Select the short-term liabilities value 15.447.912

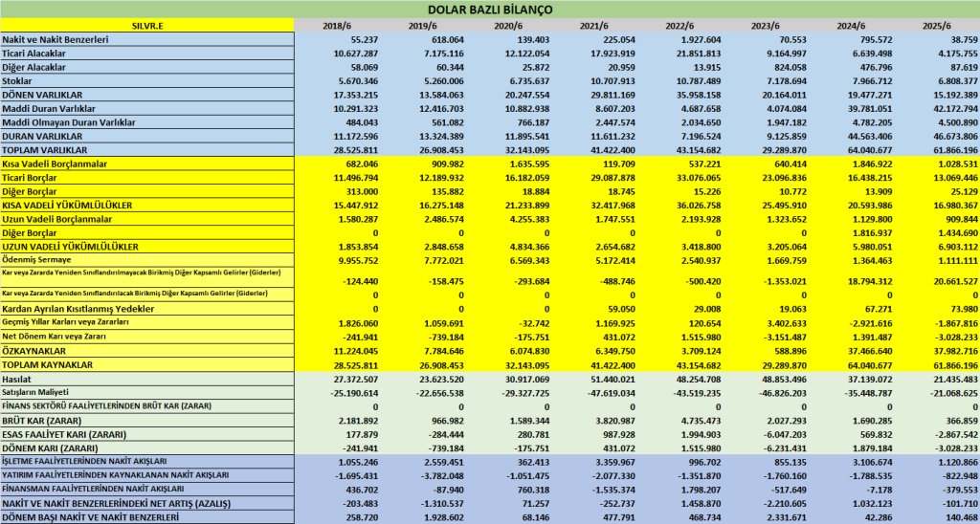coord(354,205)
